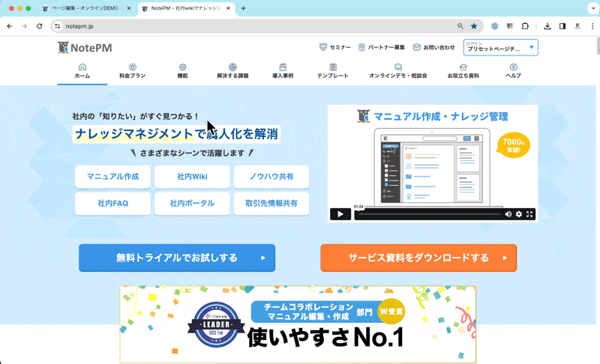Click 無料トライアルでお試しする button

click(x=177, y=258)
